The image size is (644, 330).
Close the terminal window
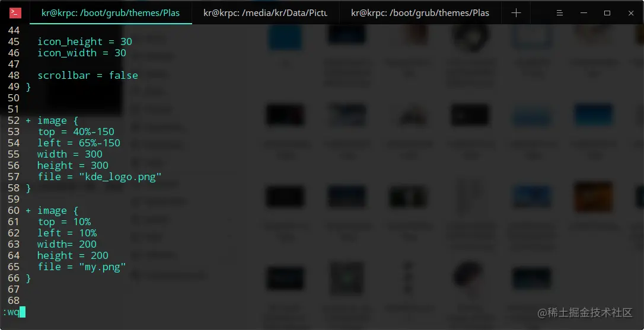[632, 13]
